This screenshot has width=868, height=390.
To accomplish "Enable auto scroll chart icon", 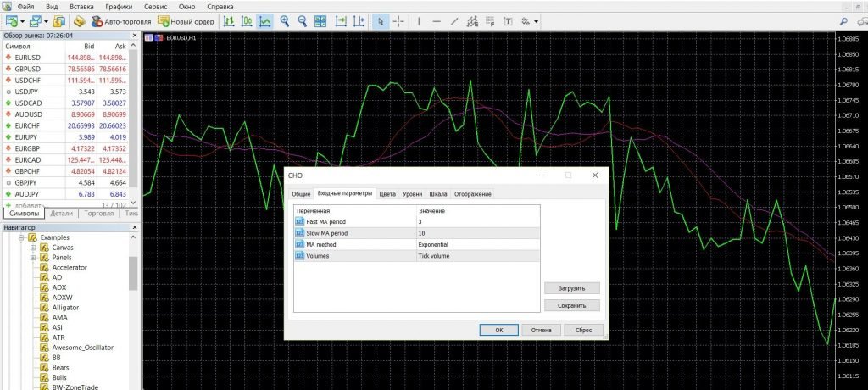I will [340, 20].
